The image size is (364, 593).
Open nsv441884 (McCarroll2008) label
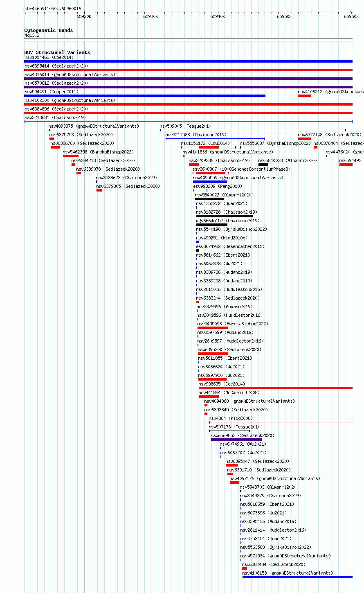pyautogui.click(x=229, y=392)
